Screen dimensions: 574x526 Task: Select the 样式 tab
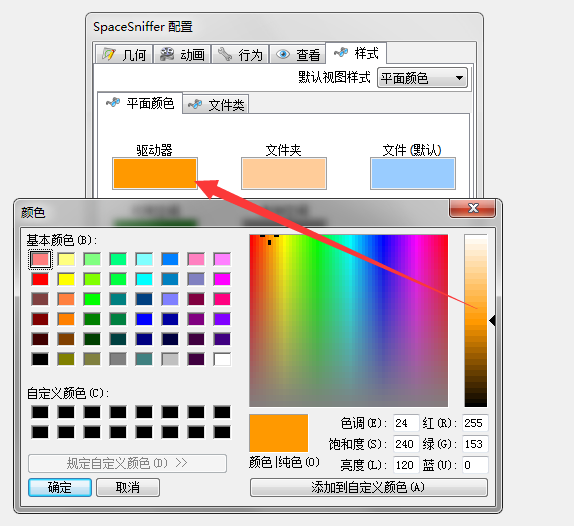pyautogui.click(x=356, y=53)
